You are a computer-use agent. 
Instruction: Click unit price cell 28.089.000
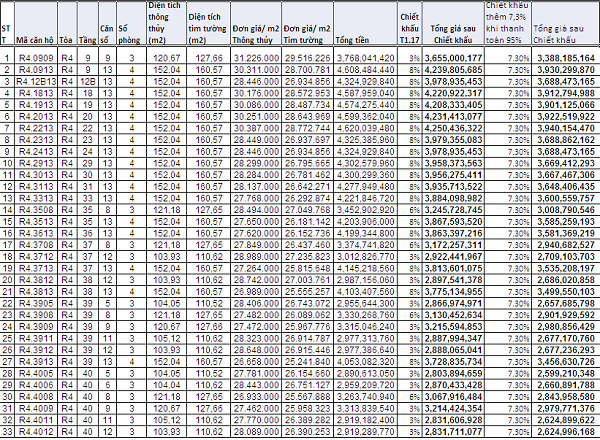tap(256, 432)
